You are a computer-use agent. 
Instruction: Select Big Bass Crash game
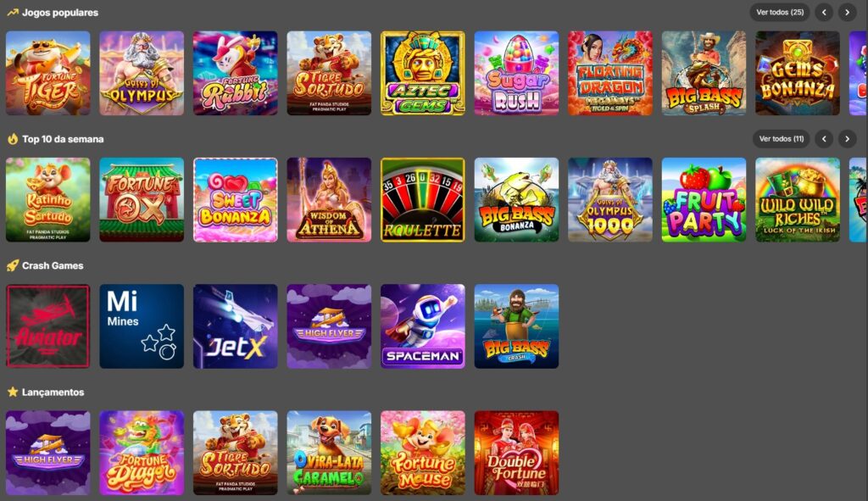coord(516,326)
